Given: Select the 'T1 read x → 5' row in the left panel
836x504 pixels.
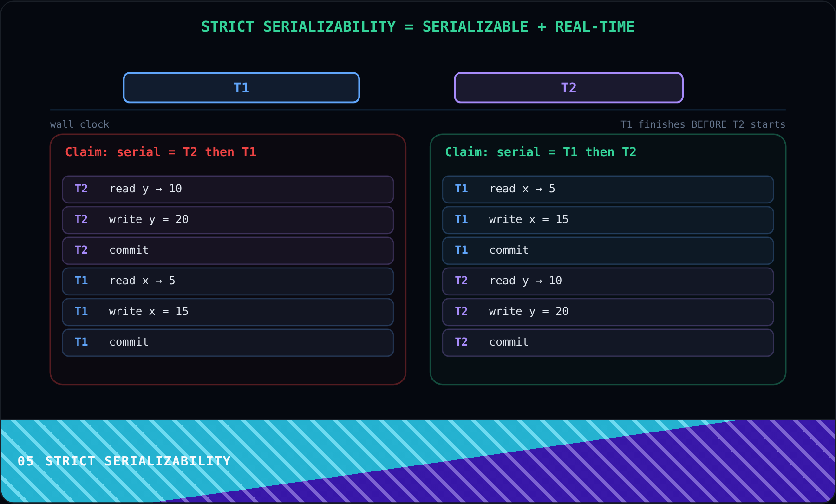Looking at the screenshot, I should click(x=228, y=281).
